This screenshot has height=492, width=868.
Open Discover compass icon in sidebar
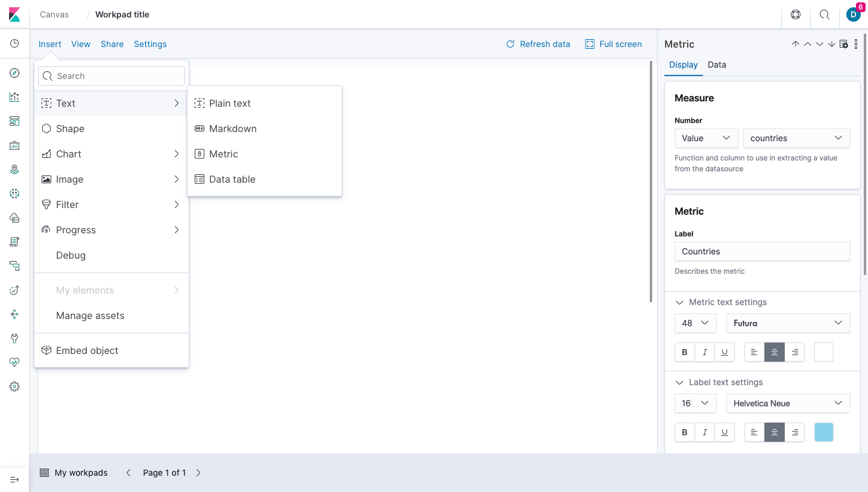click(x=14, y=73)
